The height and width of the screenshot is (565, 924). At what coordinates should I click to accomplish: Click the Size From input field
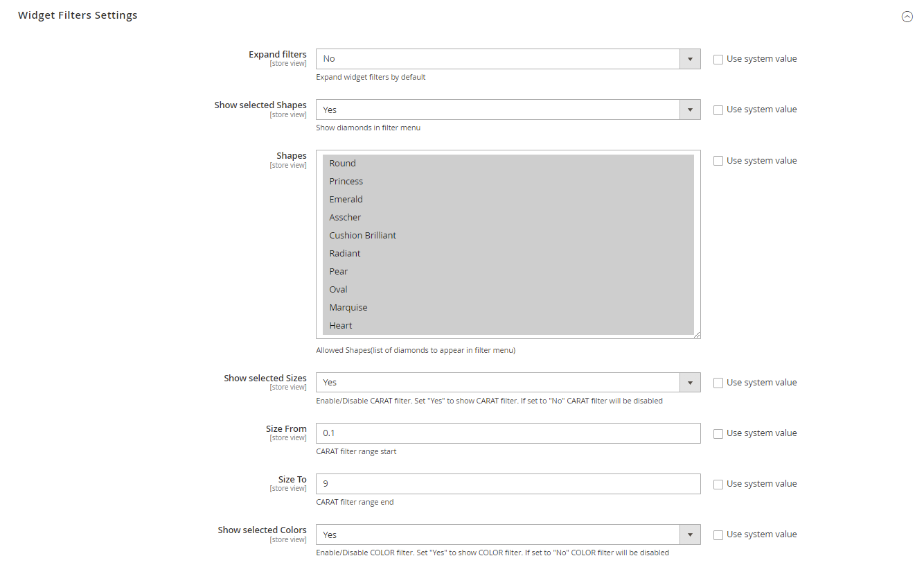coord(508,433)
